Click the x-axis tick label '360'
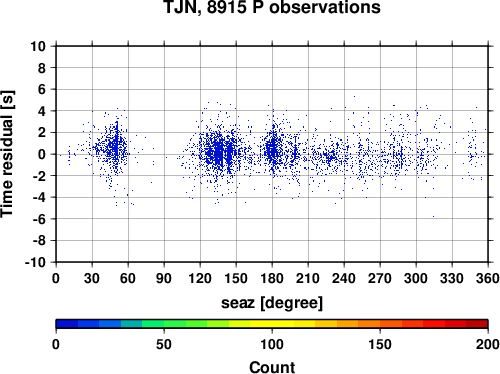Viewport: 500px width, 374px height. [x=488, y=278]
